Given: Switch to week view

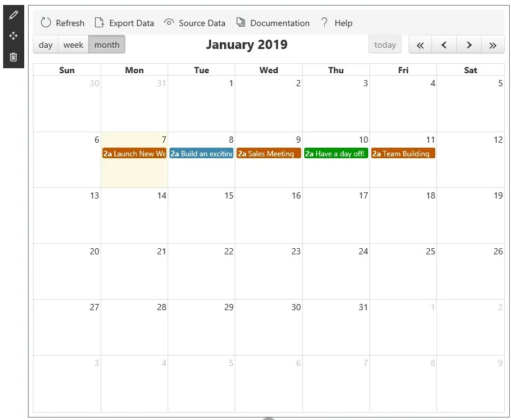Looking at the screenshot, I should (x=73, y=45).
